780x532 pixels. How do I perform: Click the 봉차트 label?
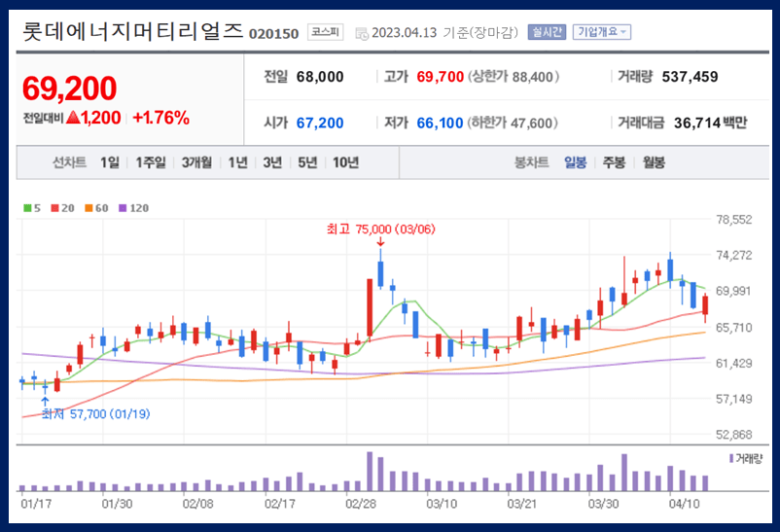531,162
